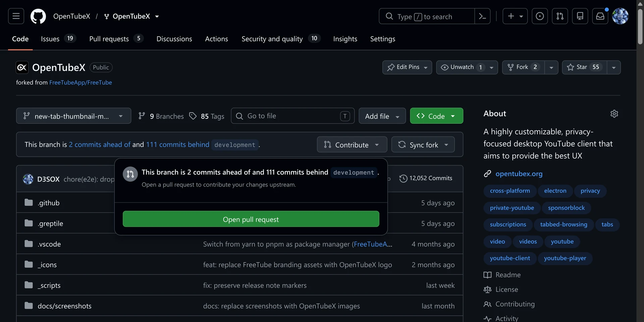Open the notifications inbox icon

click(600, 16)
